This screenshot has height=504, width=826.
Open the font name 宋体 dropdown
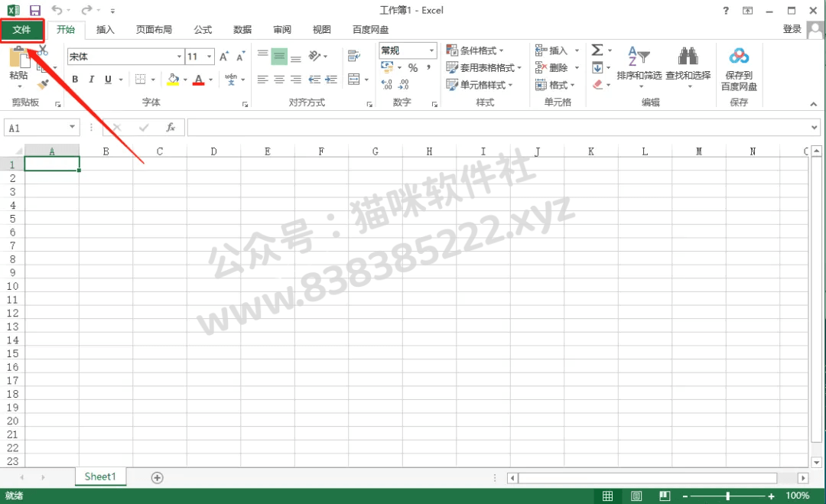coord(179,57)
